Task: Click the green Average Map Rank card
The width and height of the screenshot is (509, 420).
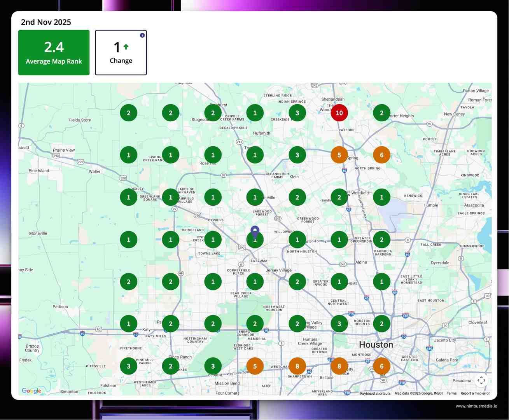Action: pyautogui.click(x=54, y=52)
